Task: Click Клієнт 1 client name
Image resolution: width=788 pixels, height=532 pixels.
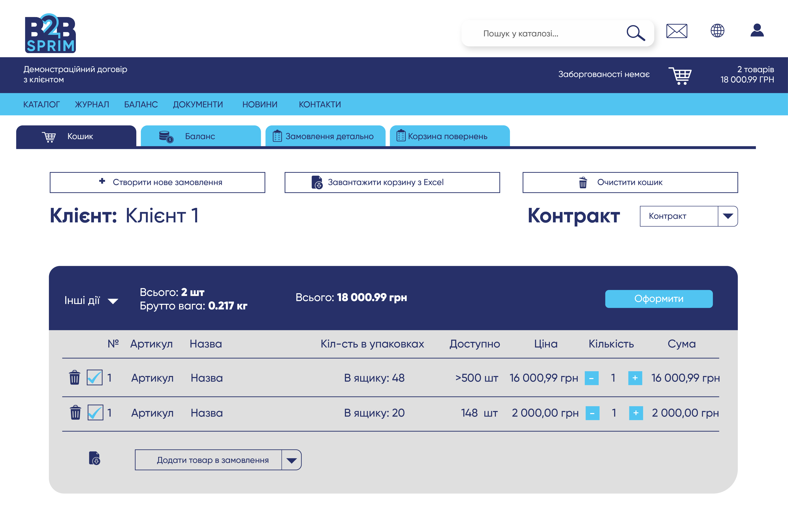Action: tap(162, 215)
